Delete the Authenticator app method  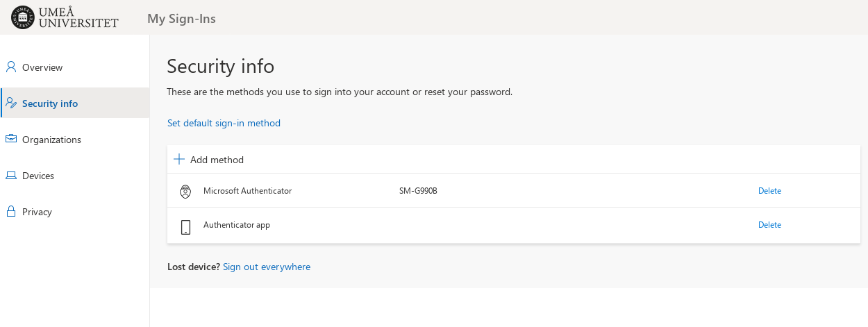[769, 225]
